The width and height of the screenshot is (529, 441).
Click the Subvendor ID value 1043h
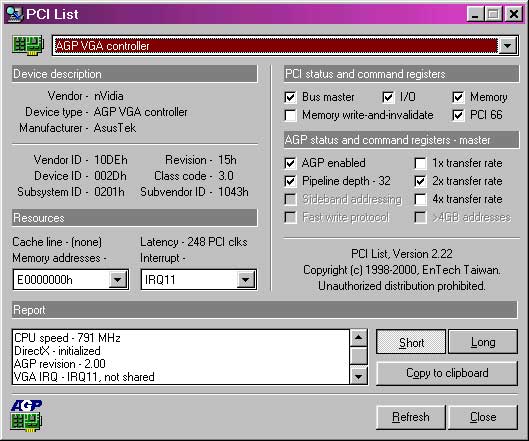point(233,192)
